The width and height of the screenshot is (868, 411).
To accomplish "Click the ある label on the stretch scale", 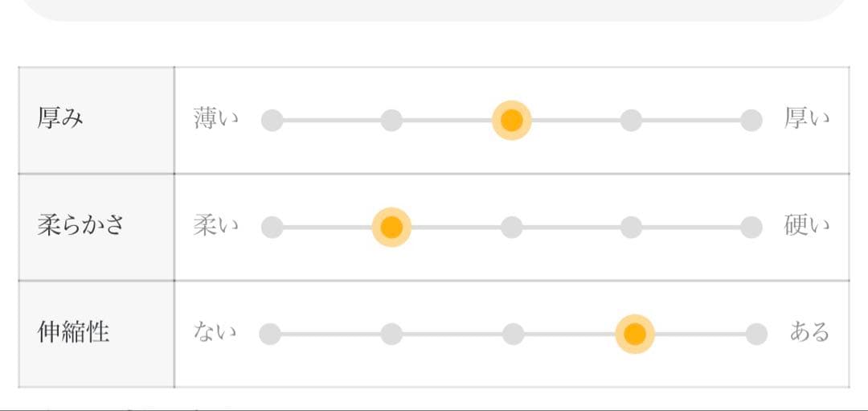I will 809,332.
